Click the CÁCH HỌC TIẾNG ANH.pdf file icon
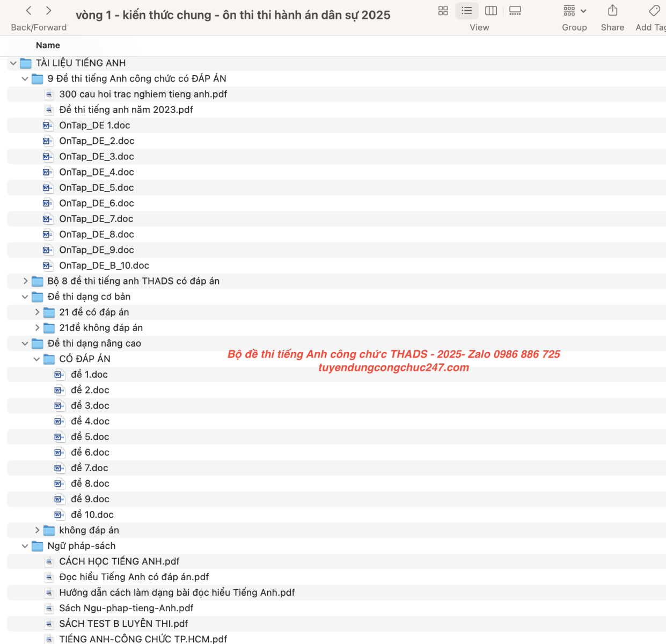 pos(49,561)
